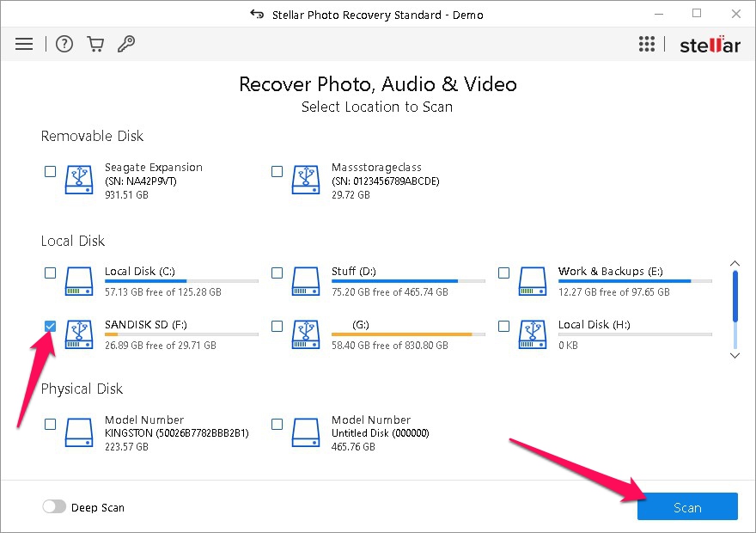Check the Work & Backups (E:) checkbox
The width and height of the screenshot is (756, 533).
pos(503,273)
